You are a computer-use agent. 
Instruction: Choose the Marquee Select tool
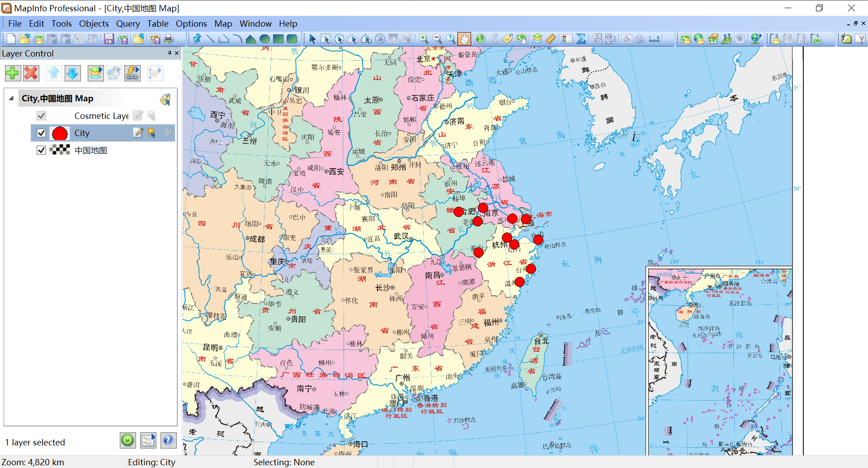325,39
